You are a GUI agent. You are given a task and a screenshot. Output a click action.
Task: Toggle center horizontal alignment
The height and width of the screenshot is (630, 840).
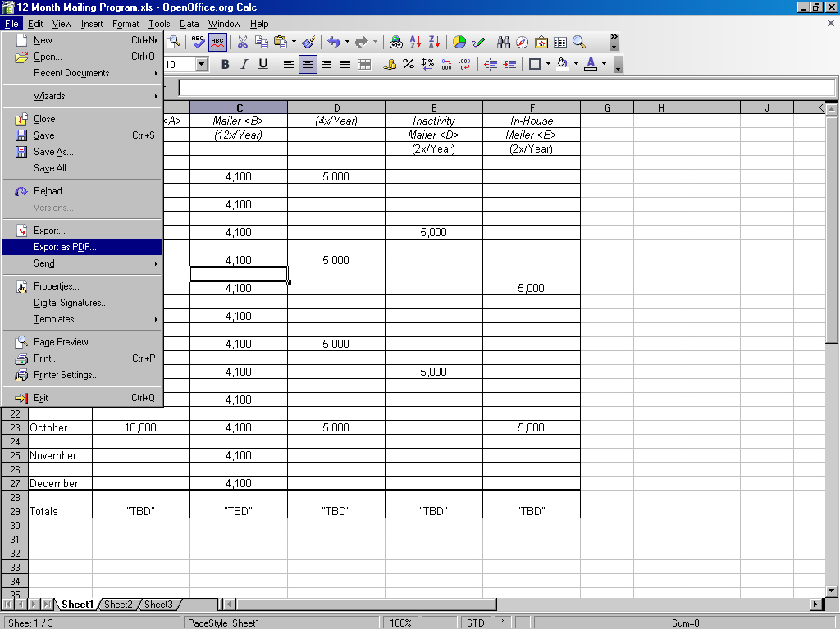tap(308, 64)
